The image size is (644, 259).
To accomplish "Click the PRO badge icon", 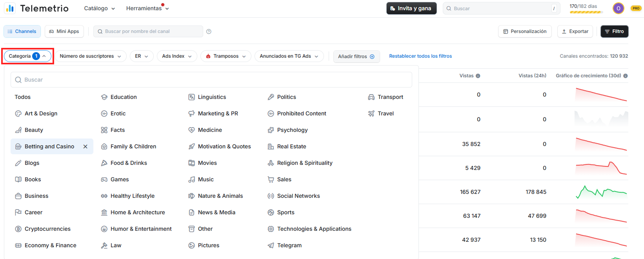I will click(636, 8).
